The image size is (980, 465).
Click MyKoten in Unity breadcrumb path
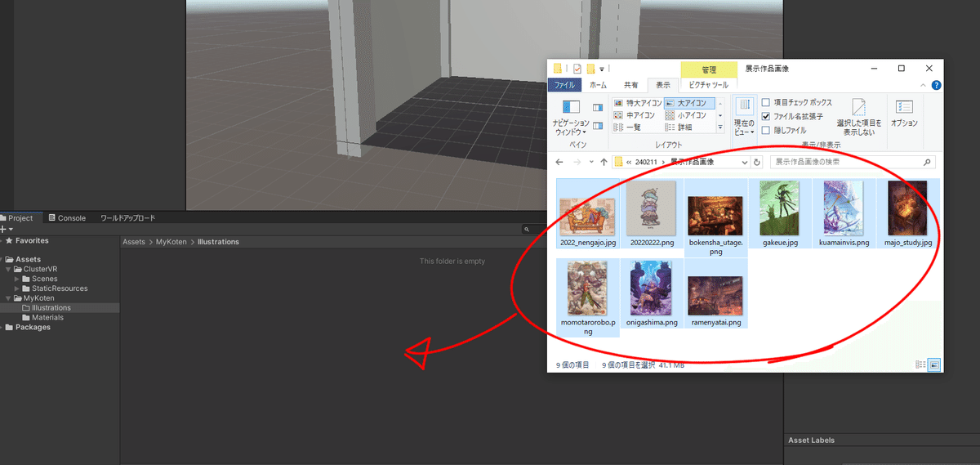coord(172,242)
